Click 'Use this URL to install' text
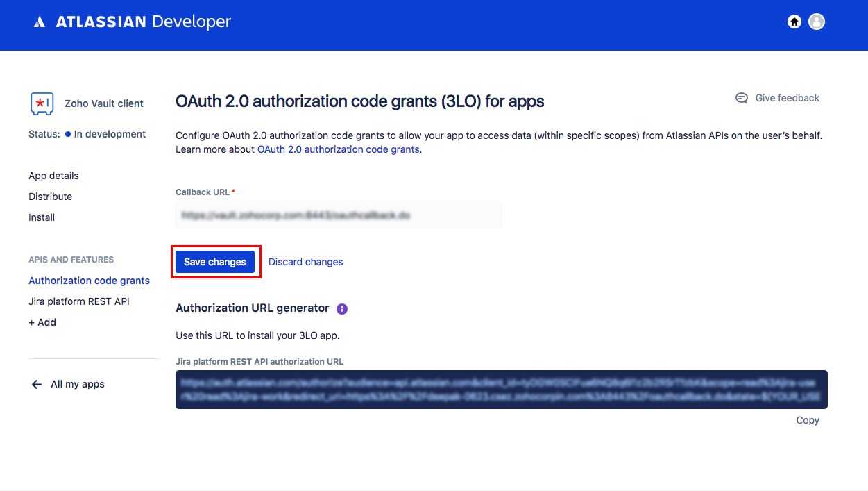 pyautogui.click(x=257, y=335)
